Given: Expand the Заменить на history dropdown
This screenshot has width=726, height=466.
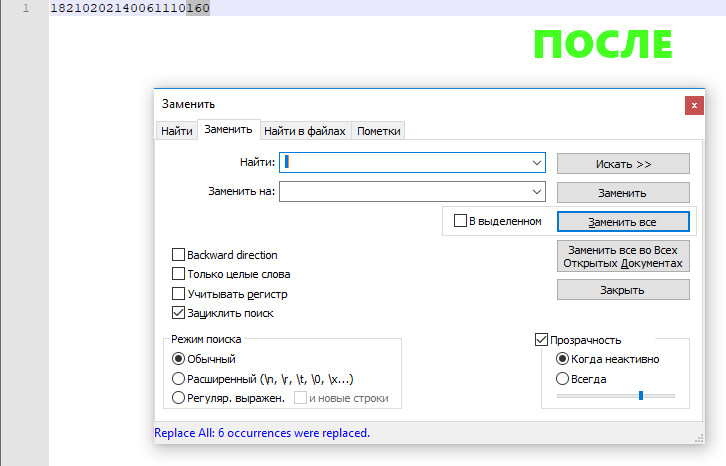Looking at the screenshot, I should [537, 192].
